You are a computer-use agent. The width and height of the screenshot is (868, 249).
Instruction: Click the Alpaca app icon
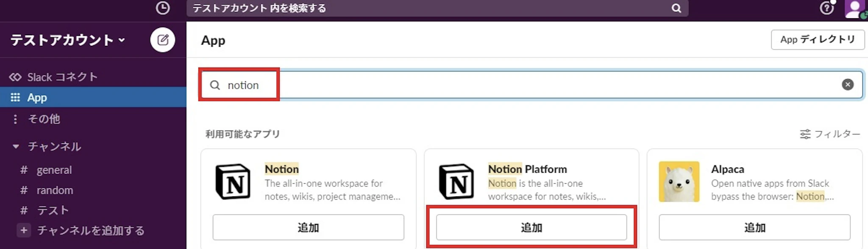679,182
